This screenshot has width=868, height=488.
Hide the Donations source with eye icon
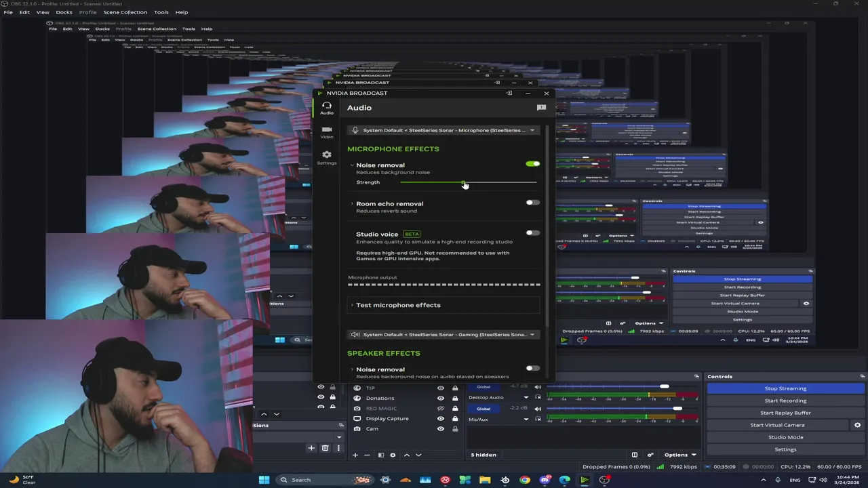[x=441, y=398]
